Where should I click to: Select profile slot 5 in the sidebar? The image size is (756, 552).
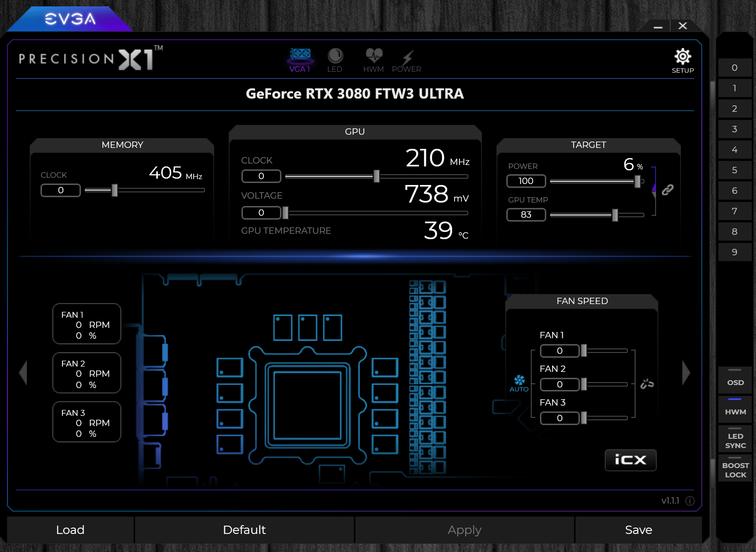[x=735, y=170]
